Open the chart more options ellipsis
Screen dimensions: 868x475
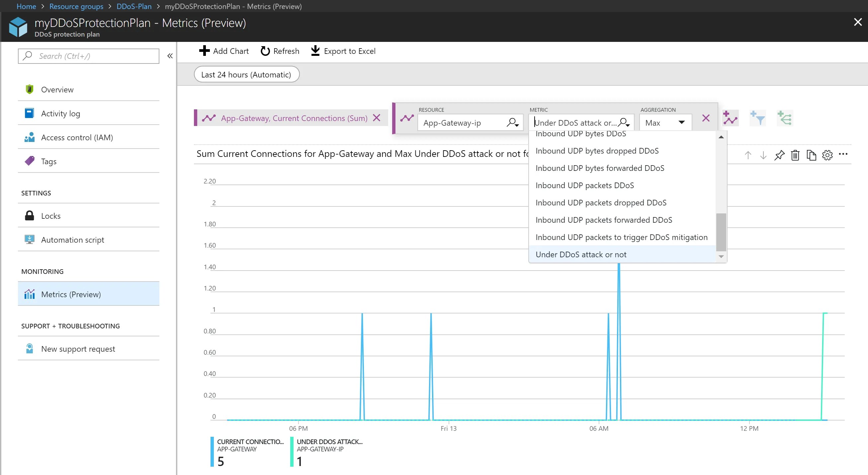pos(843,154)
